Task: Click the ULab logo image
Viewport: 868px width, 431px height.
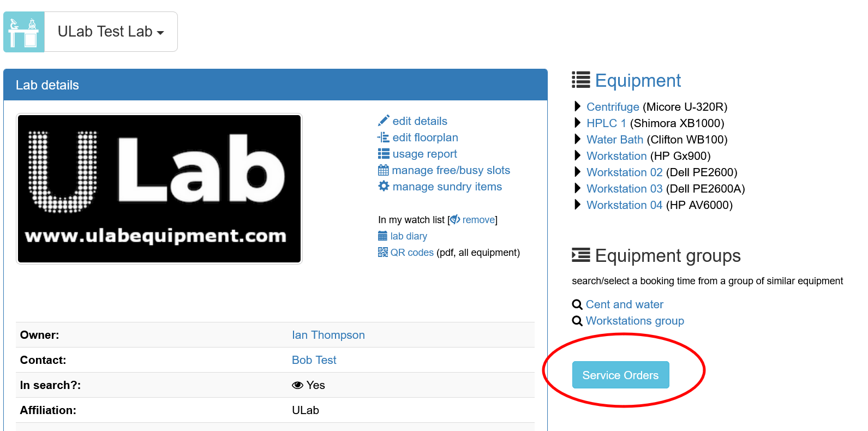Action: [x=159, y=189]
